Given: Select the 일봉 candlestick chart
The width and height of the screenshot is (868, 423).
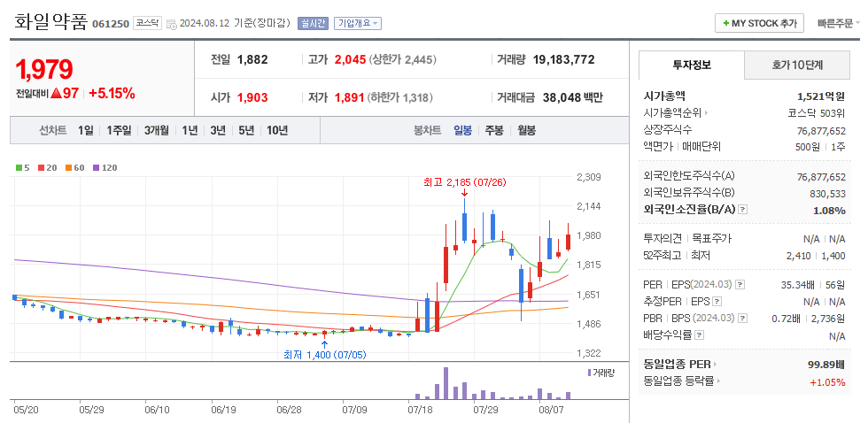Looking at the screenshot, I should coord(462,130).
